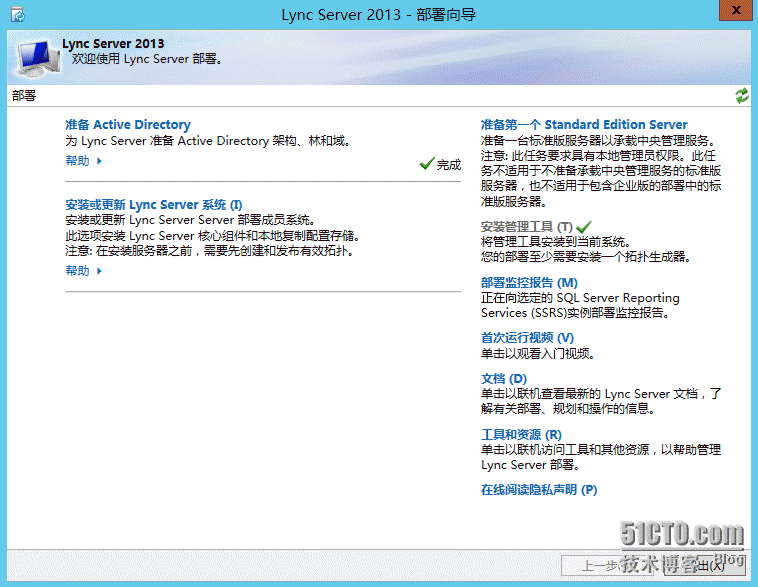Click the 完成 status text
The image size is (758, 587).
(449, 165)
